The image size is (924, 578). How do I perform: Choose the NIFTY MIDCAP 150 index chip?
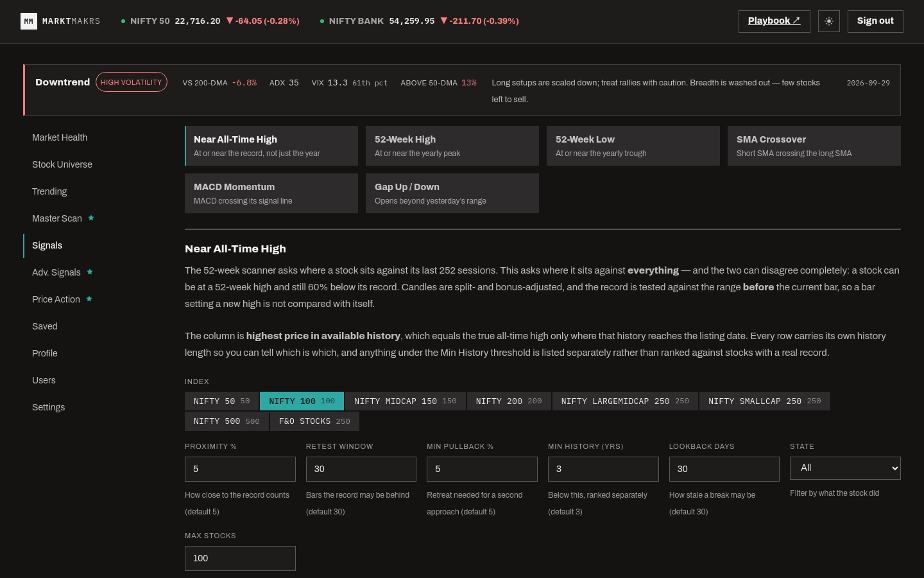pyautogui.click(x=406, y=401)
